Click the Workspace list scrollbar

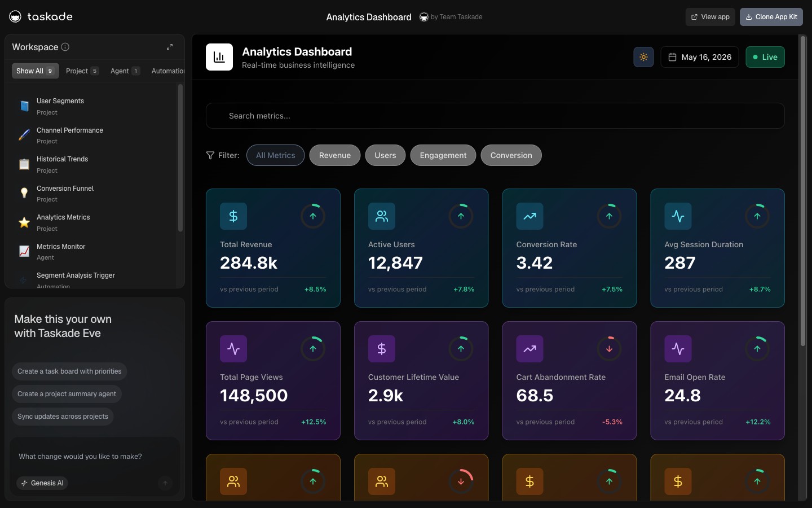(180, 158)
